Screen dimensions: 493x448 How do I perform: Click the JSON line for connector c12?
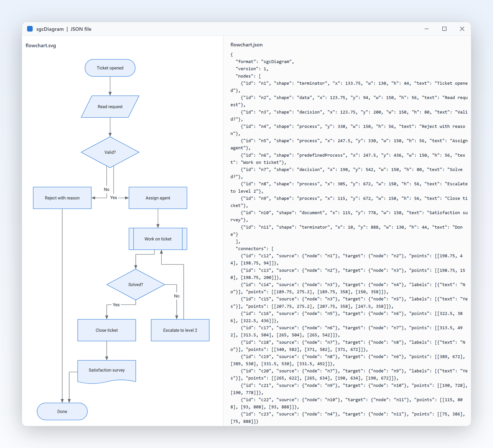(346, 259)
